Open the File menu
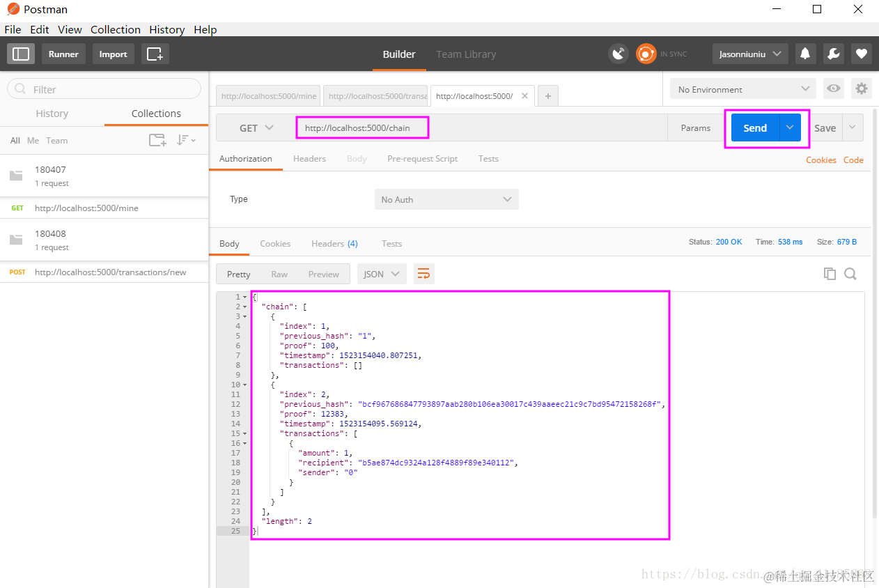Viewport: 879px width, 588px height. [13, 29]
